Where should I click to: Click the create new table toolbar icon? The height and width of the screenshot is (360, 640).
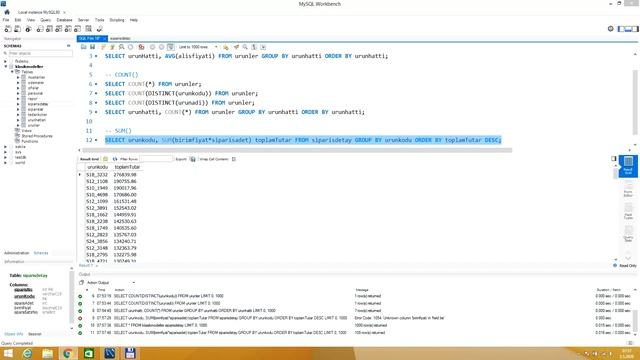[49, 29]
